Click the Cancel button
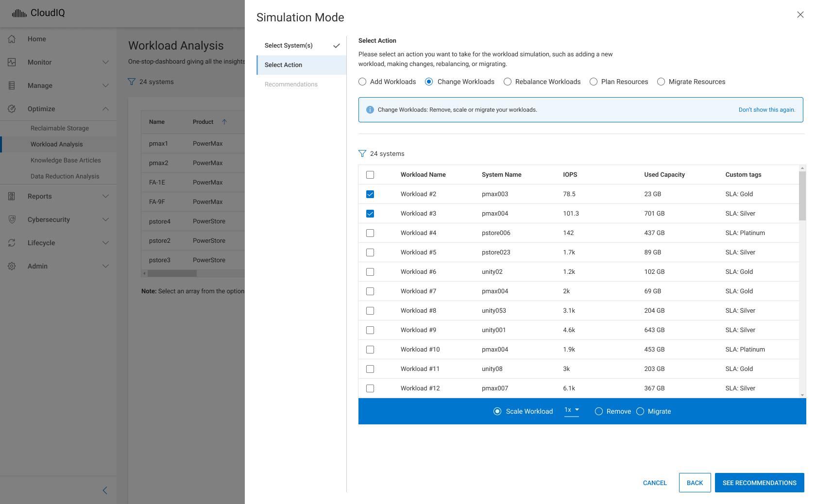Image resolution: width=816 pixels, height=504 pixels. pos(655,483)
